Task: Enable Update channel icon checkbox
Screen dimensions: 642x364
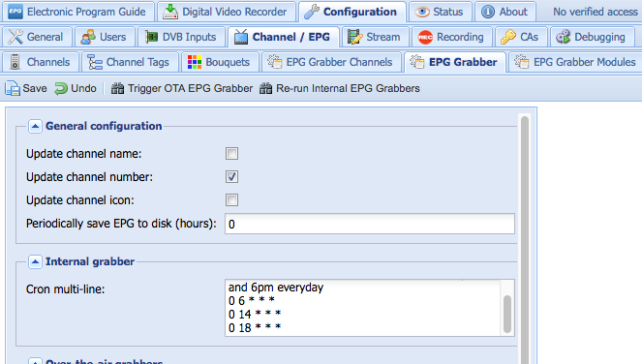Action: (x=231, y=200)
